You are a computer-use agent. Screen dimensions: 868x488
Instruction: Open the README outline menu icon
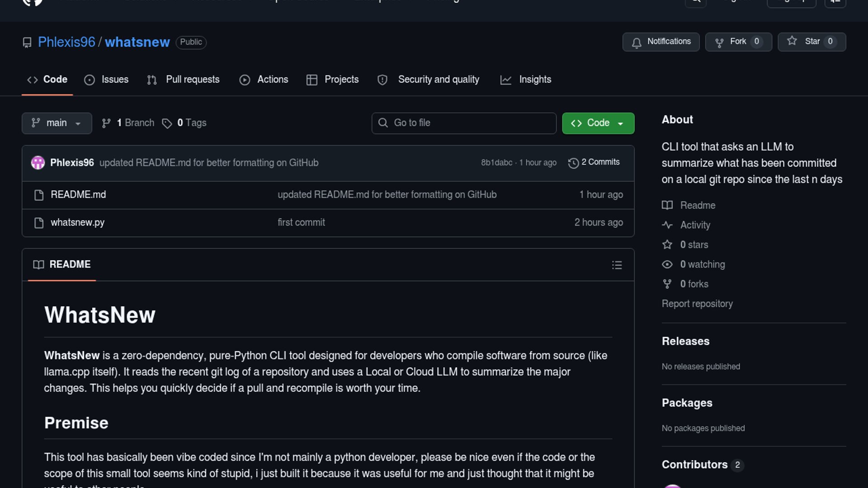617,265
